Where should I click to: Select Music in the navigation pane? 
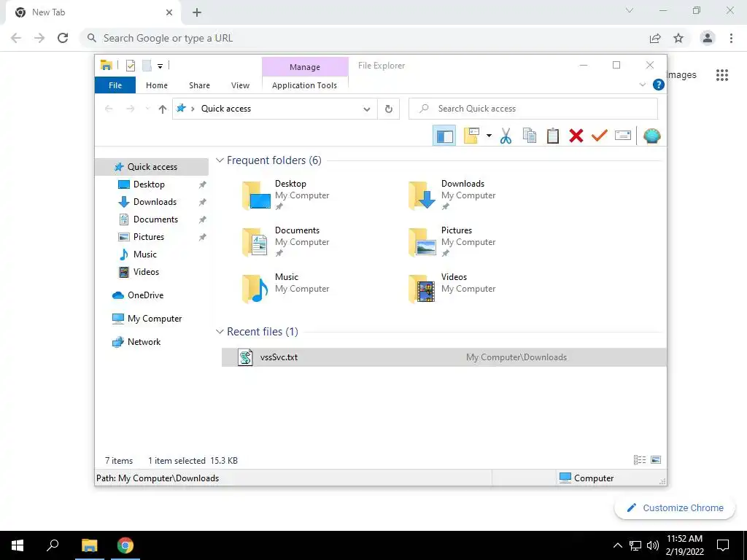click(x=144, y=254)
